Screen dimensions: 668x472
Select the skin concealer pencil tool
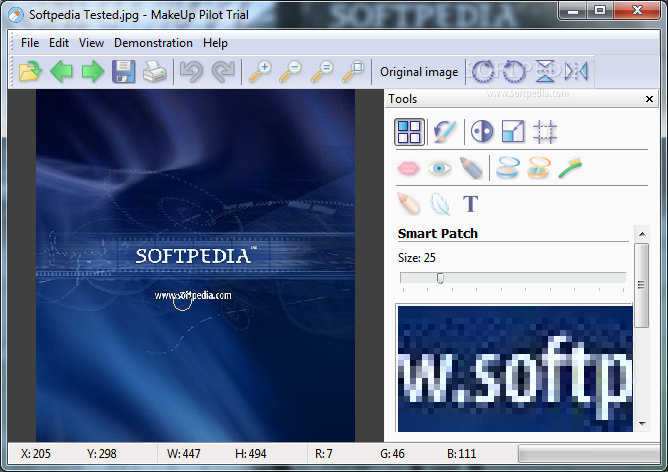coord(408,204)
